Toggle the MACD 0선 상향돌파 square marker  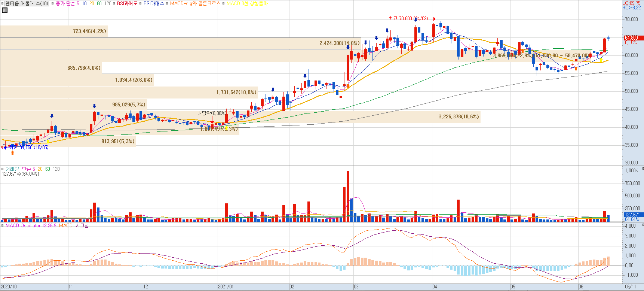click(224, 3)
